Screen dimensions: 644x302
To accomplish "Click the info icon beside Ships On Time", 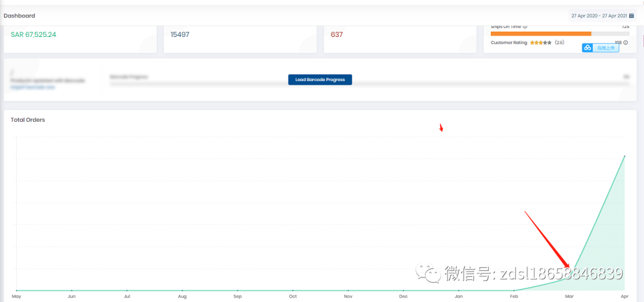I will click(525, 27).
